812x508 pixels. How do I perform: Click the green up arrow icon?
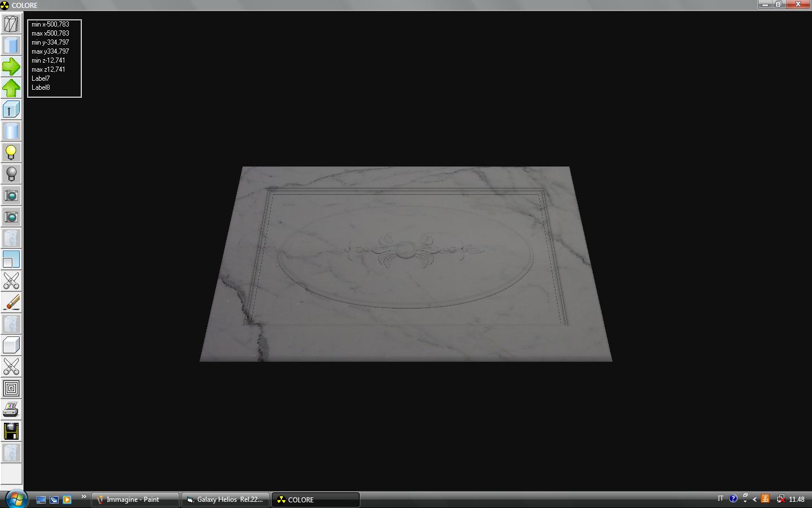pos(11,88)
